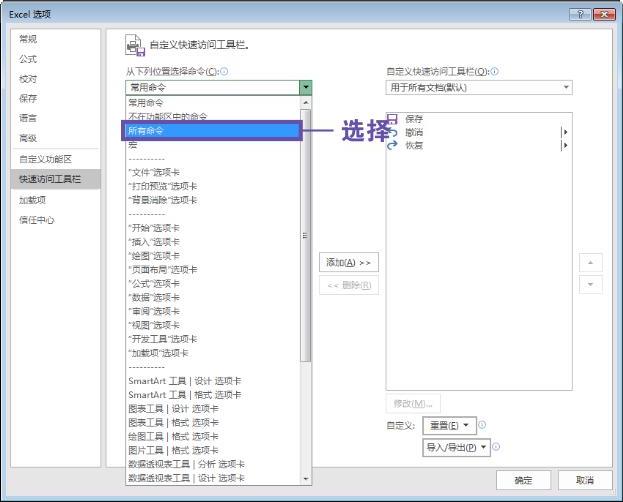
Task: Choose 数据透视表工具 | 分析 选项卡
Action: (213, 464)
